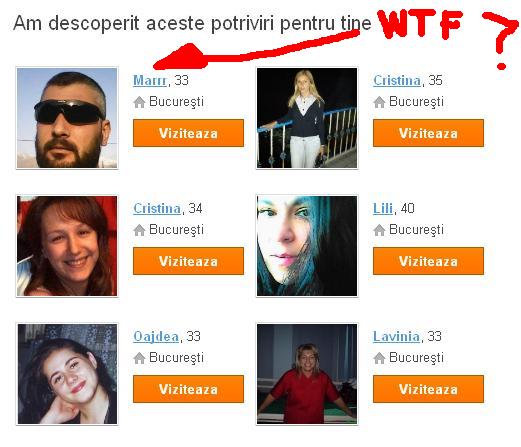Open Cristina, 35 profile name link
This screenshot has height=447, width=521.
coord(397,81)
